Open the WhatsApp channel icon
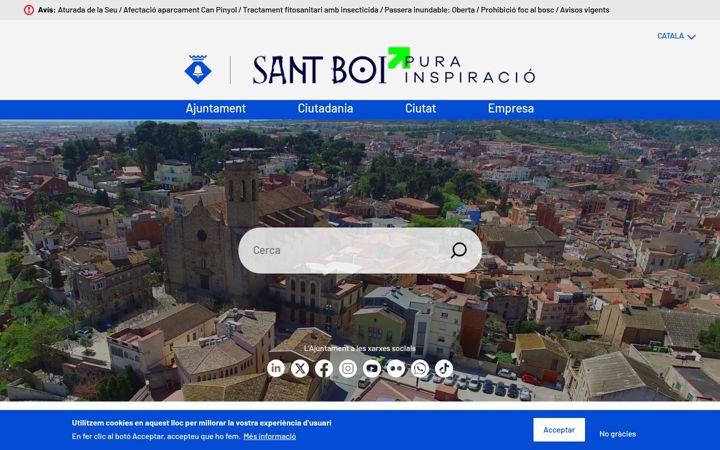The height and width of the screenshot is (450, 720). coord(420,368)
